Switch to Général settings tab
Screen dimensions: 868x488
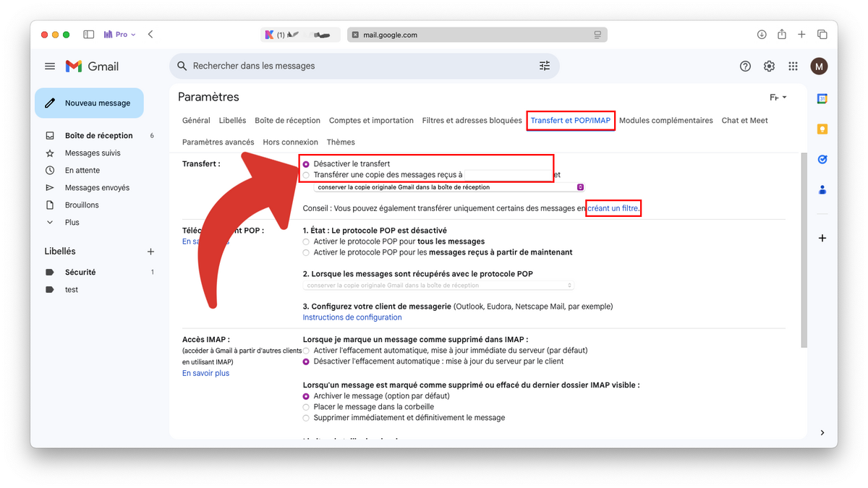click(196, 121)
